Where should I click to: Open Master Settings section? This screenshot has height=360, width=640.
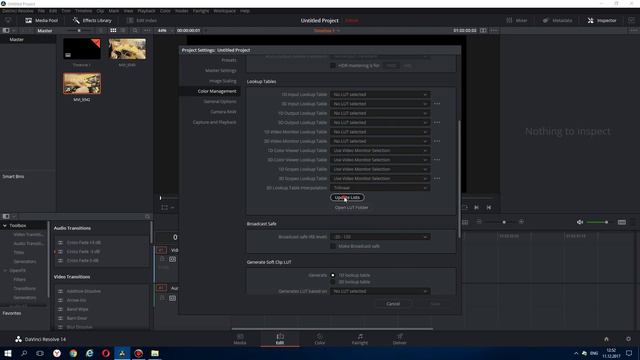tap(221, 70)
